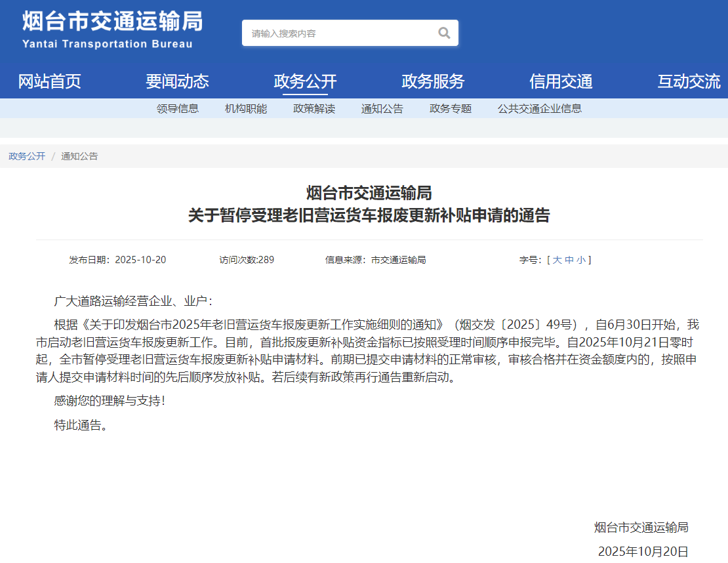Select 小 to shrink font size
This screenshot has width=728, height=563.
tap(582, 259)
